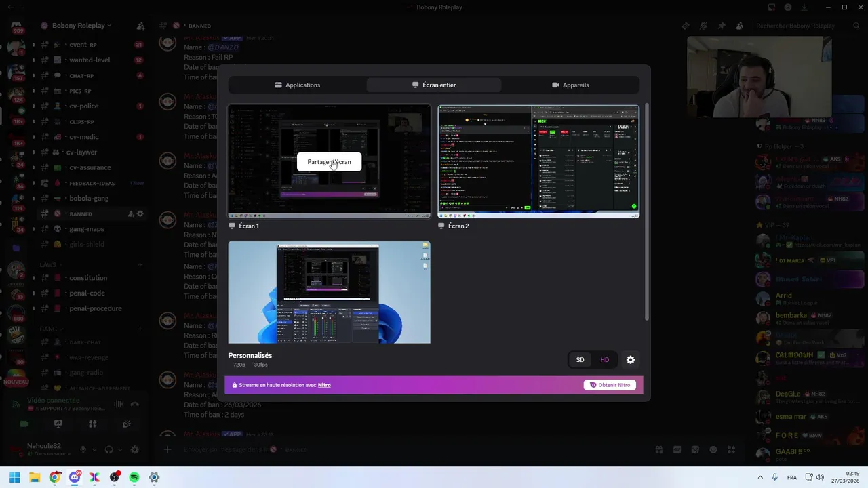
Task: Open member DeaGLe in member list
Action: 809,396
